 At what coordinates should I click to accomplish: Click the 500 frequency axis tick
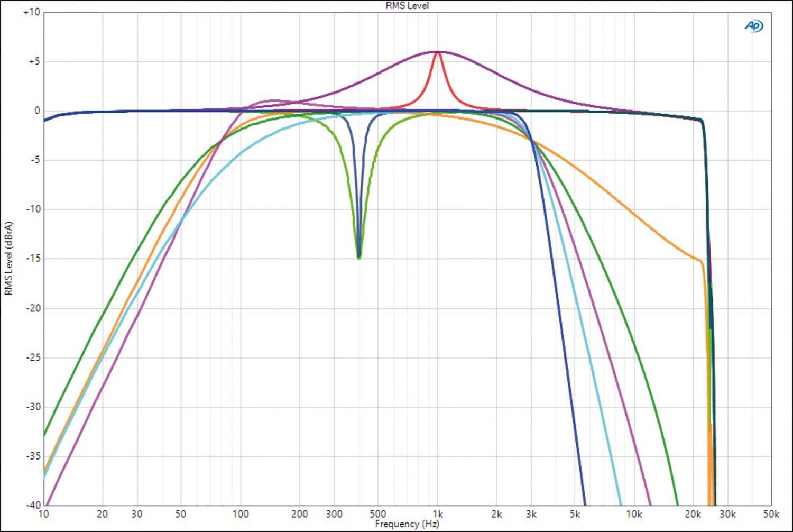coord(377,514)
